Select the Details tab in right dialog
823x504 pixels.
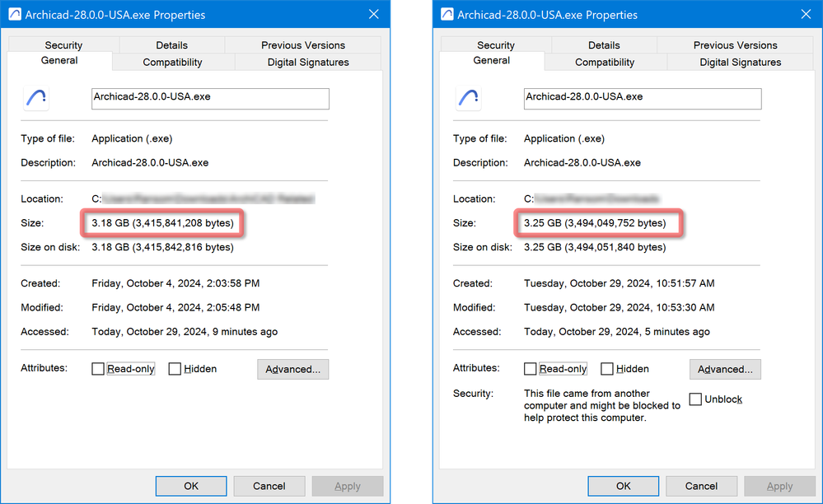point(604,45)
